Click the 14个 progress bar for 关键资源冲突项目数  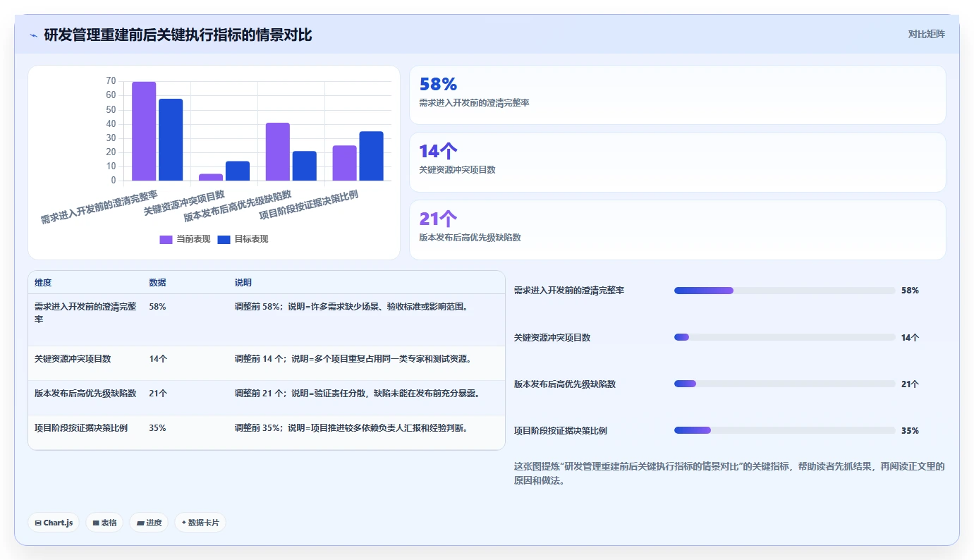(x=785, y=337)
